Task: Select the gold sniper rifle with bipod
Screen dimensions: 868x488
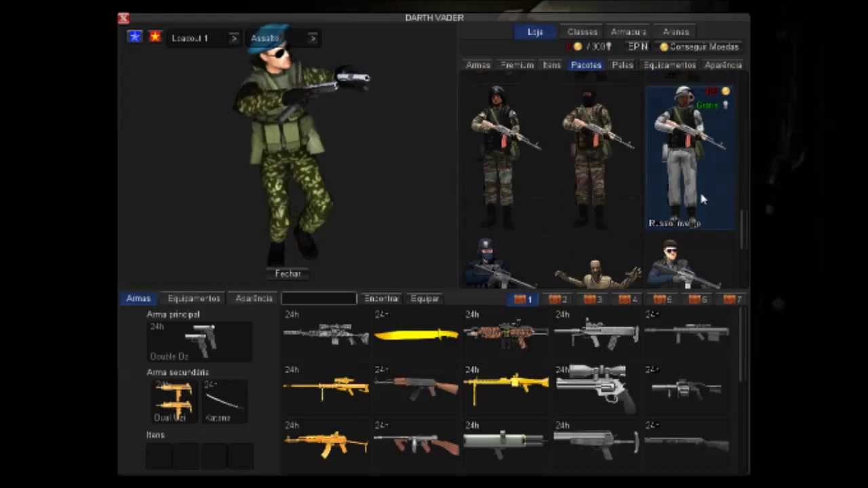Action: 325,389
